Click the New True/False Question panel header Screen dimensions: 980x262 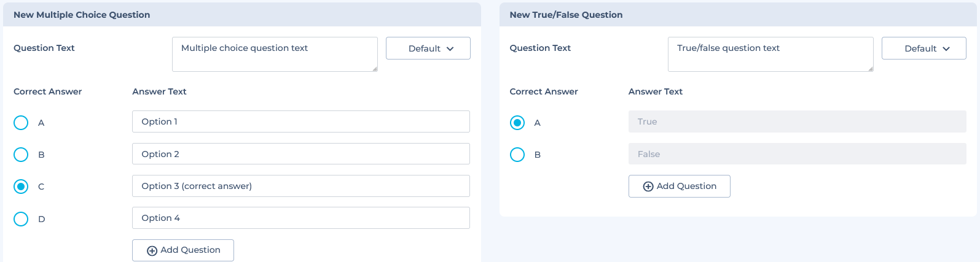pyautogui.click(x=738, y=15)
